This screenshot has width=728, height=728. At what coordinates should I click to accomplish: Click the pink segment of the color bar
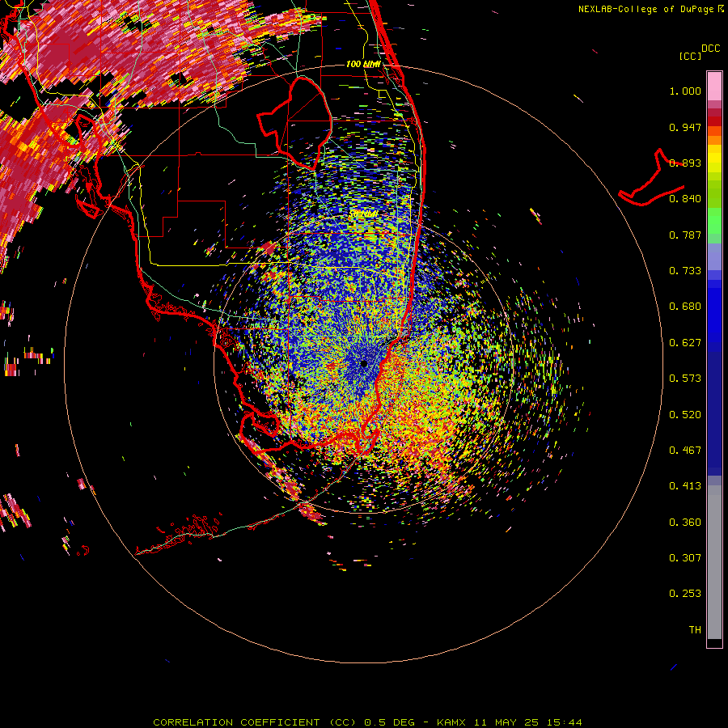[x=714, y=86]
